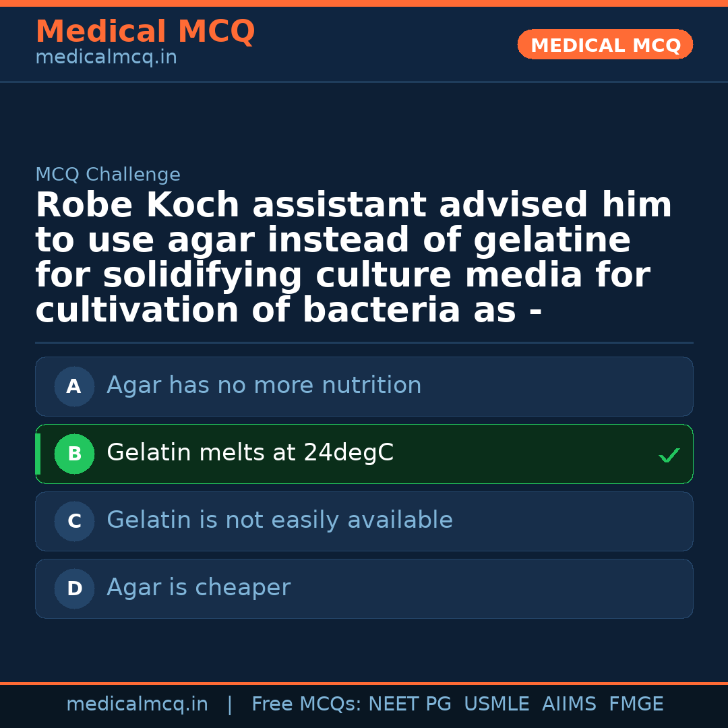Click the green letter B circle badge
Viewport: 728px width, 728px height.
(x=74, y=454)
